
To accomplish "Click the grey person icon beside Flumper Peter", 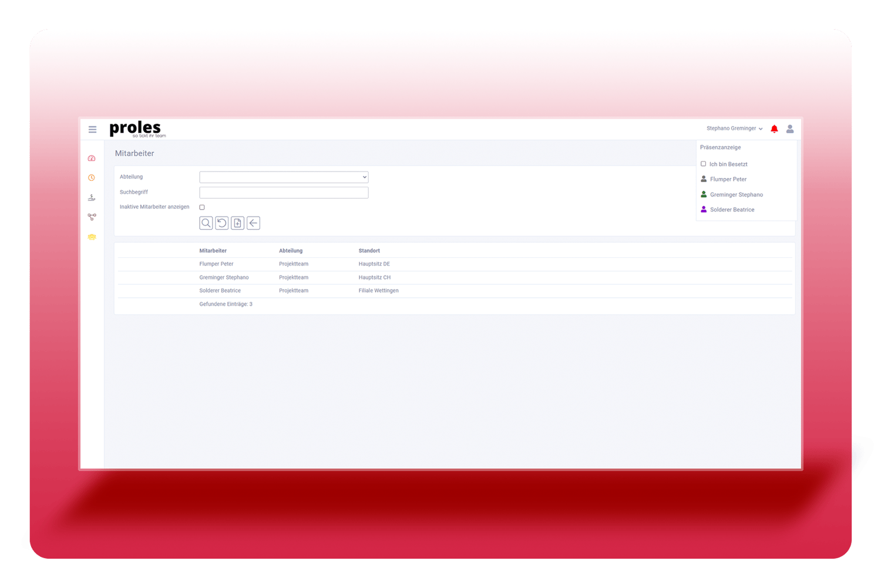I will point(704,179).
